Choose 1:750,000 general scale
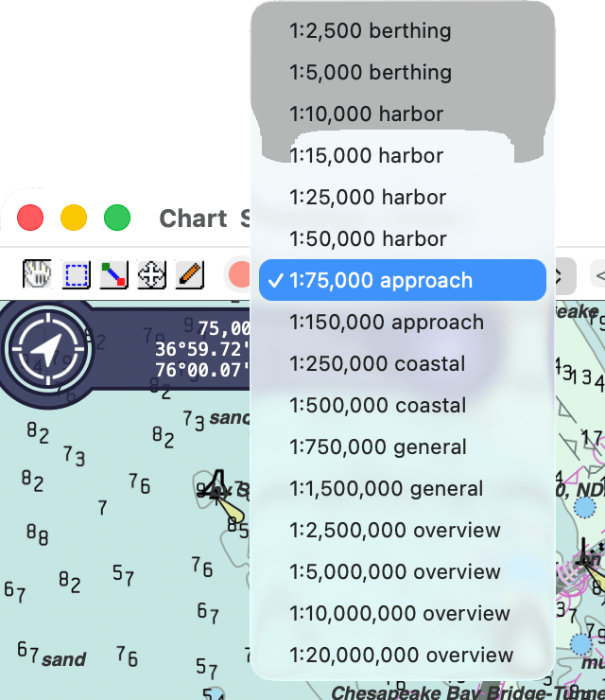605x700 pixels. [x=403, y=446]
